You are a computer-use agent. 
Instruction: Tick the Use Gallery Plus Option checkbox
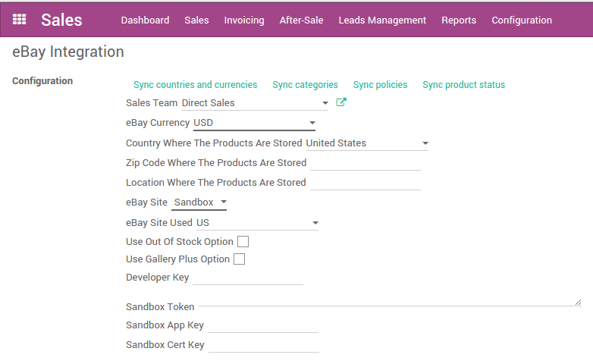tap(240, 259)
